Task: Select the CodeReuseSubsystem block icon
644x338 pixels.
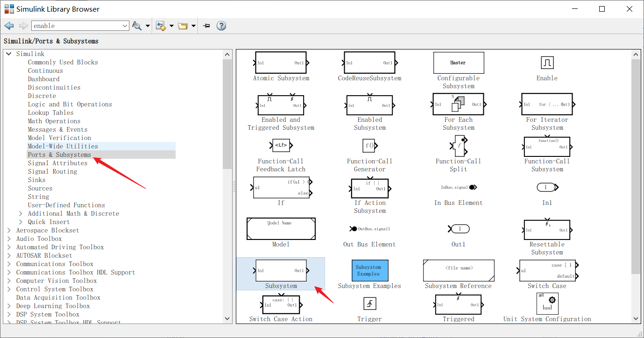Action: 370,63
